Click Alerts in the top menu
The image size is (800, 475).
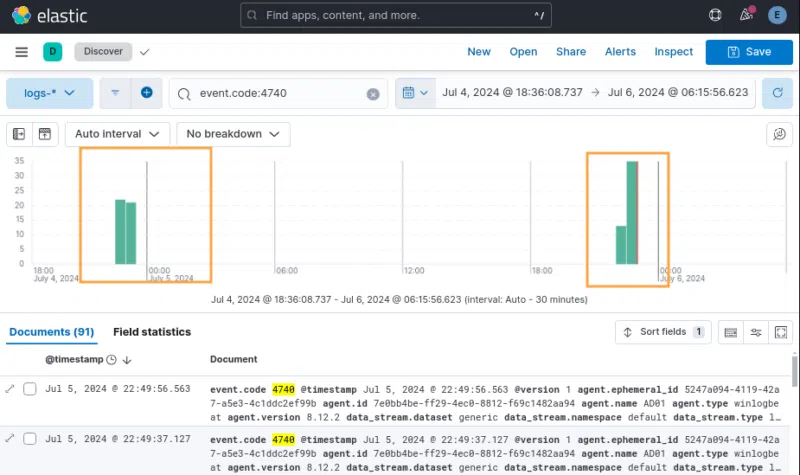click(620, 52)
